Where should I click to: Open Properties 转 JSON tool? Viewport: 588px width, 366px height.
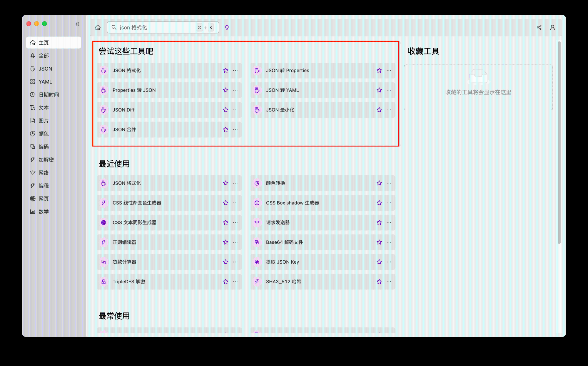(x=169, y=90)
